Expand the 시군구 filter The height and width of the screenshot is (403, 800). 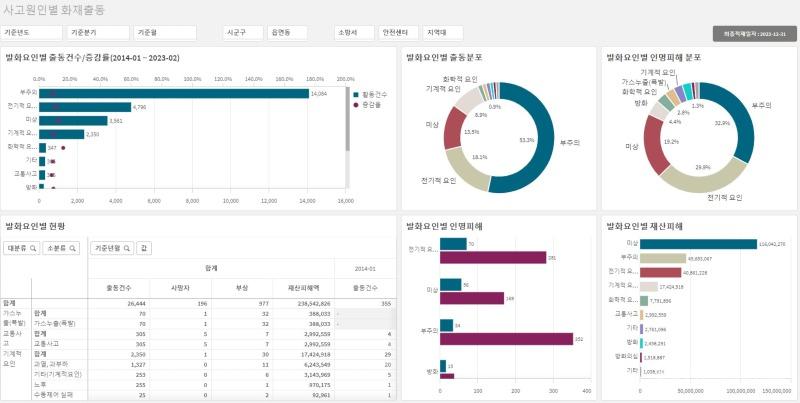click(x=241, y=33)
